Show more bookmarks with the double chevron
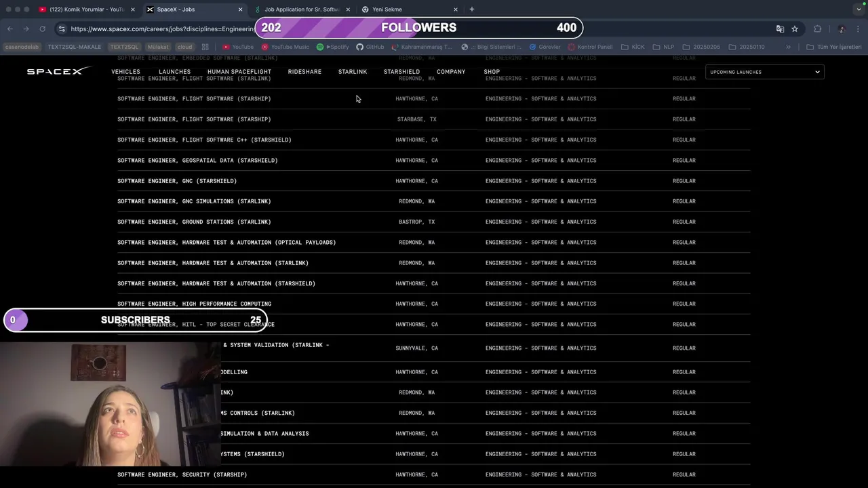Viewport: 868px width, 488px height. point(788,47)
